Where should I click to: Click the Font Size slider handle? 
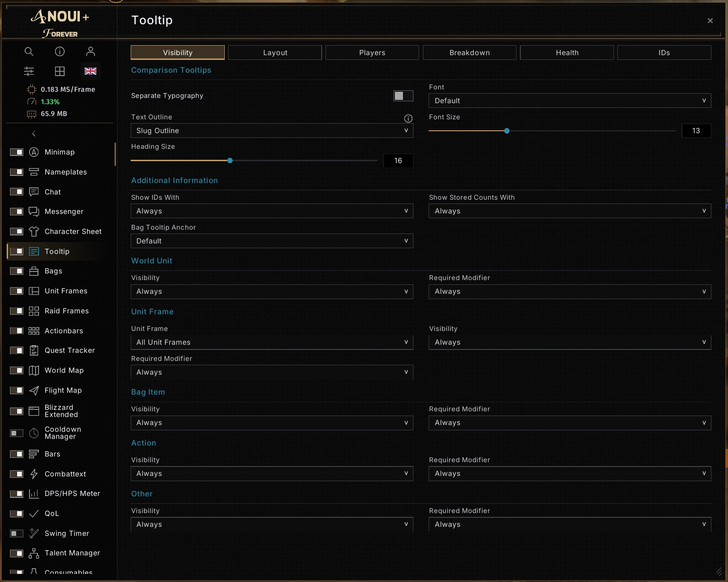507,131
